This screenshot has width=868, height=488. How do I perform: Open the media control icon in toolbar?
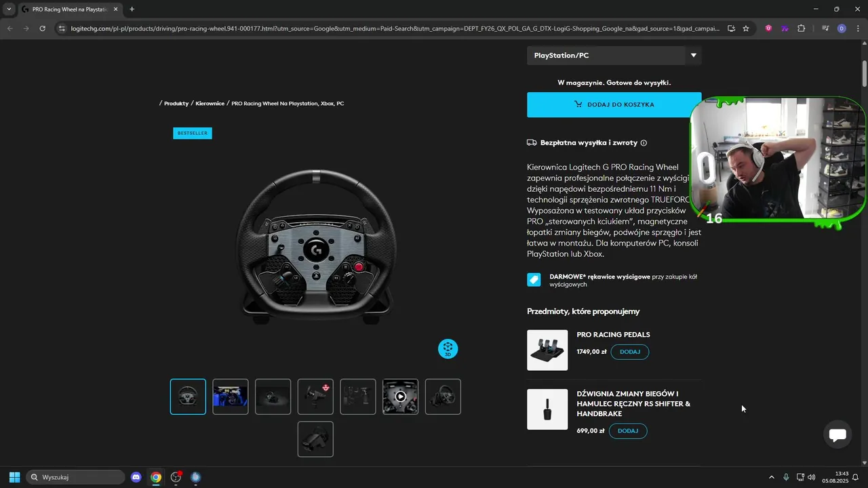click(x=825, y=28)
